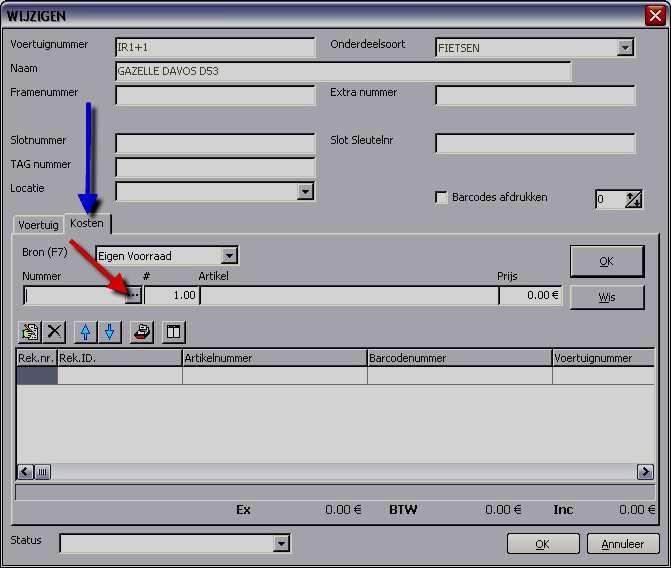Move row up with blue up arrow
671x568 pixels.
tap(85, 332)
